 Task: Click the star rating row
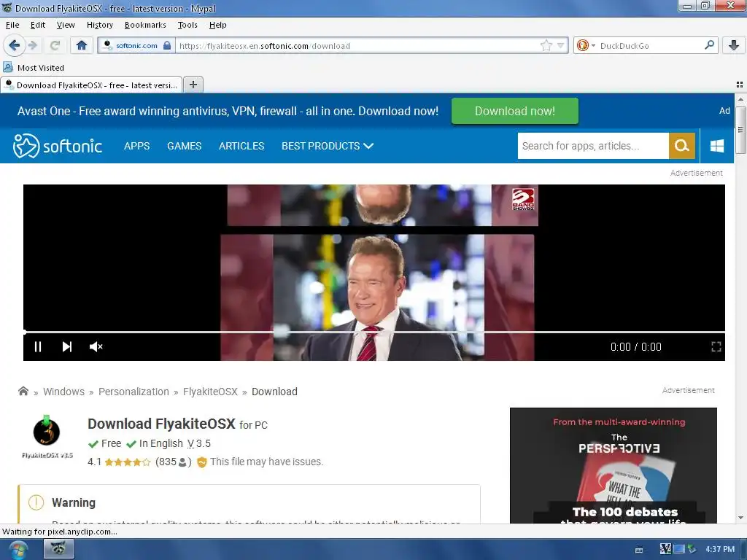click(127, 462)
